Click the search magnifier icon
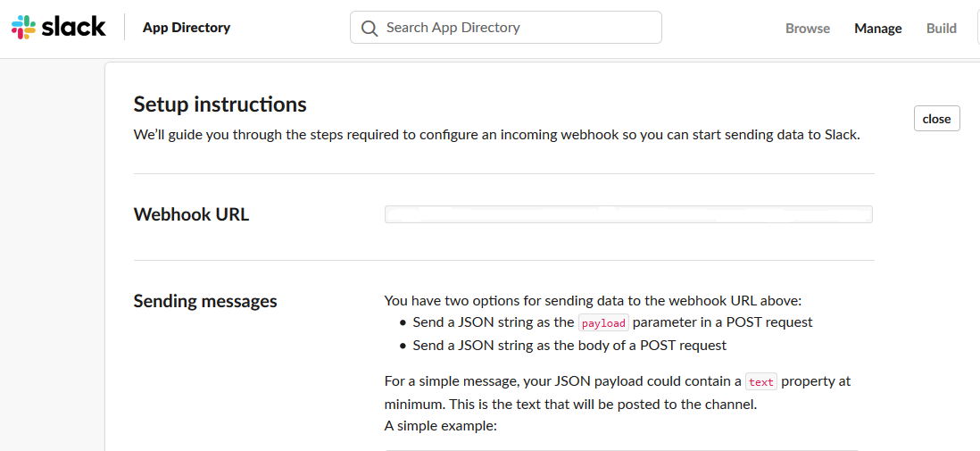The height and width of the screenshot is (451, 980). (x=370, y=28)
